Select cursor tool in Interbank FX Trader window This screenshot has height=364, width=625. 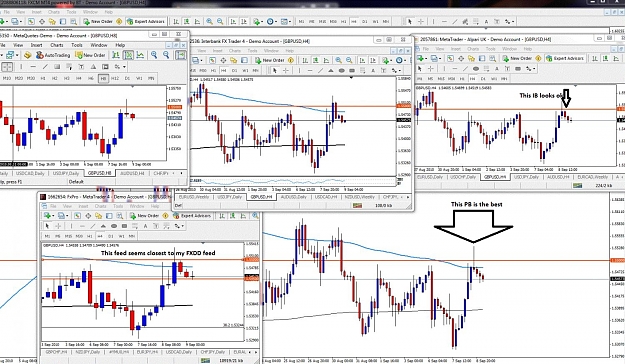(275, 71)
